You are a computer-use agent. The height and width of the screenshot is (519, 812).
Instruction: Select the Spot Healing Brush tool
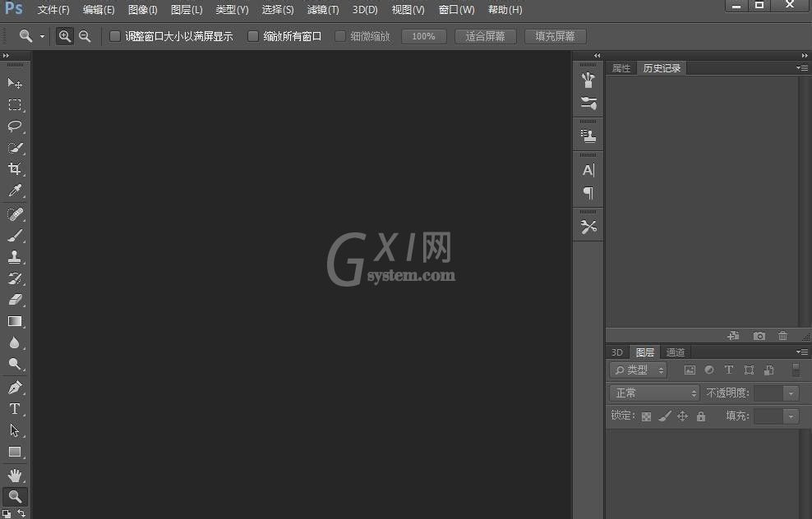point(15,214)
